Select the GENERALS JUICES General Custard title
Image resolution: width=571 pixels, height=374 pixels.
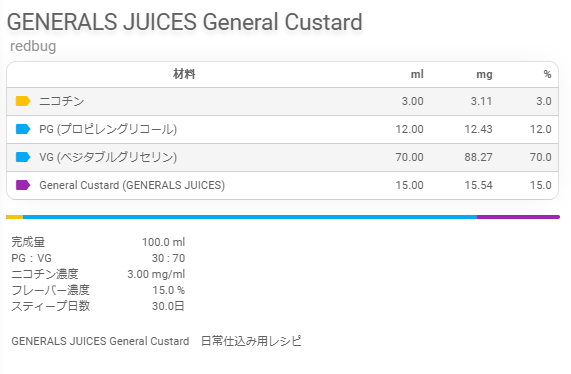(185, 22)
